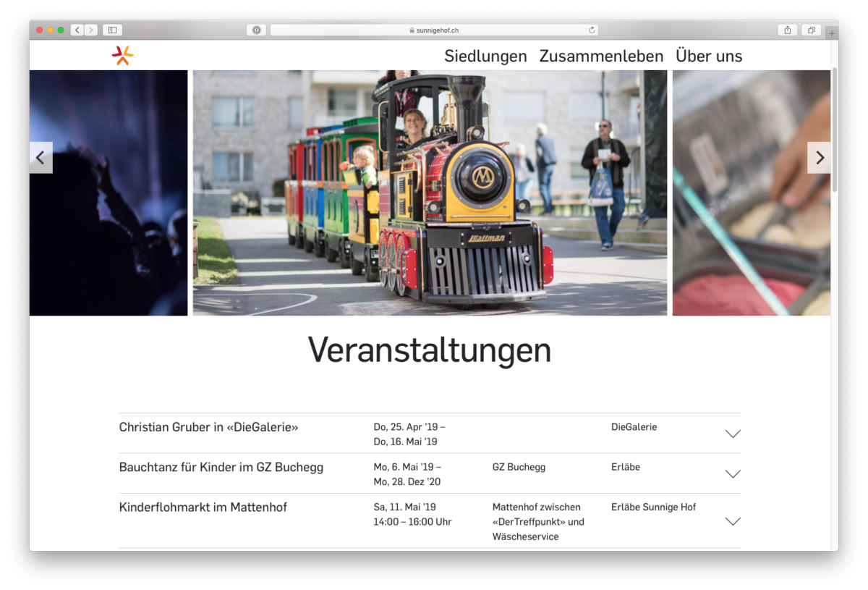The width and height of the screenshot is (868, 590).
Task: Advance to next carousel slide
Action: (819, 158)
